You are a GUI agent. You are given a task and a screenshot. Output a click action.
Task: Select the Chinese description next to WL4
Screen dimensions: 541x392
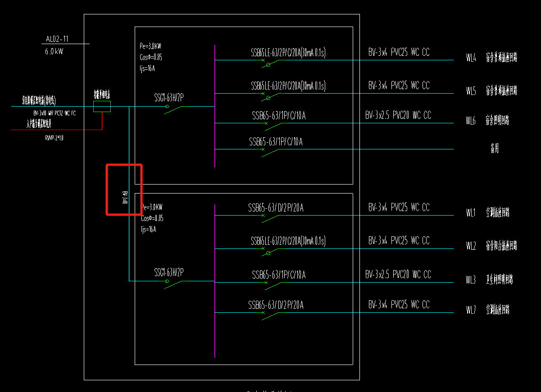[x=501, y=58]
